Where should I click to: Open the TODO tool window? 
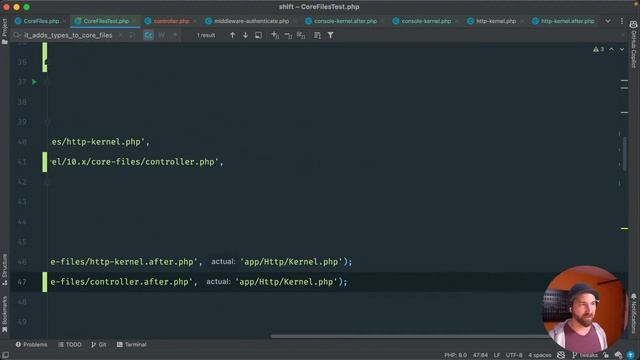[70, 344]
